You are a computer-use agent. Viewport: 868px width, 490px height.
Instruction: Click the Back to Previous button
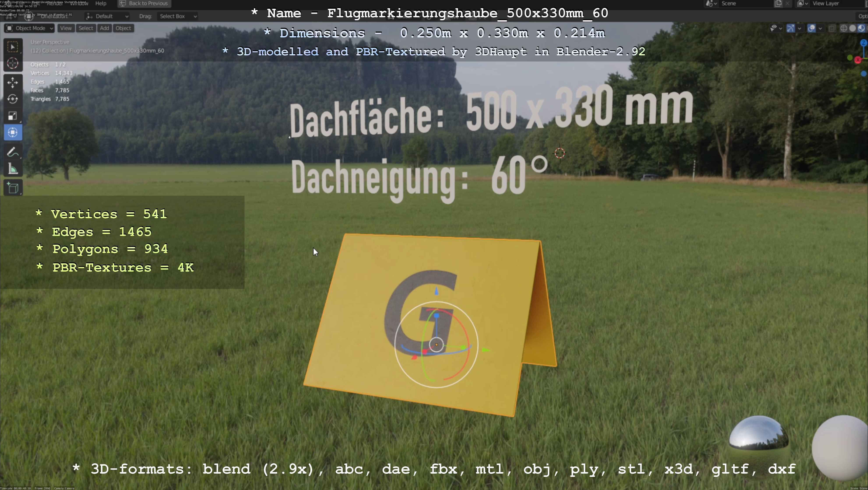(144, 3)
